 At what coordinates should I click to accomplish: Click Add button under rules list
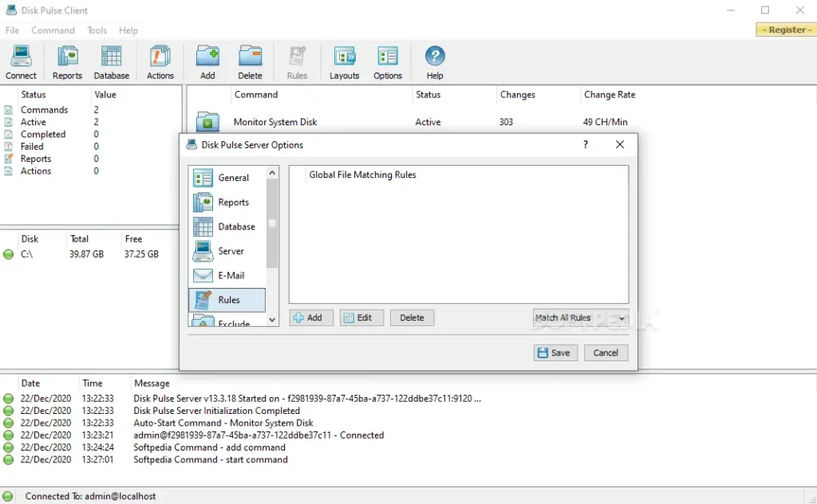point(311,317)
